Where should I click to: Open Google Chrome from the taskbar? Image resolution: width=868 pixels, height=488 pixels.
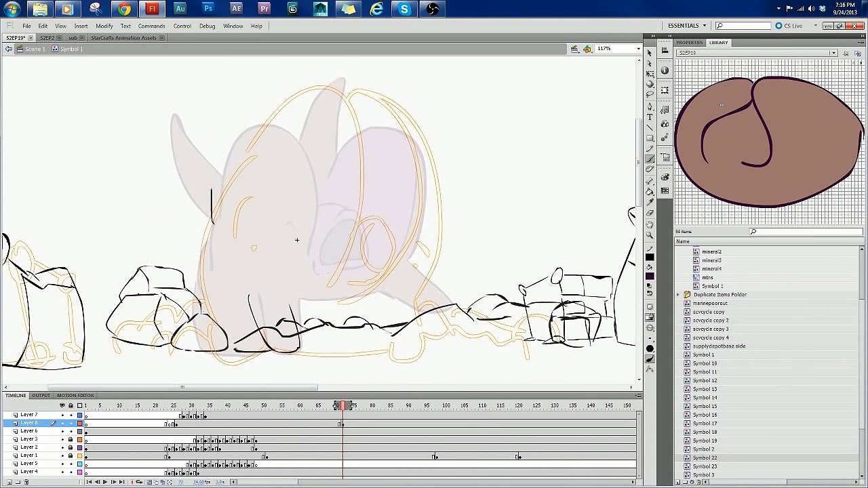click(x=123, y=9)
